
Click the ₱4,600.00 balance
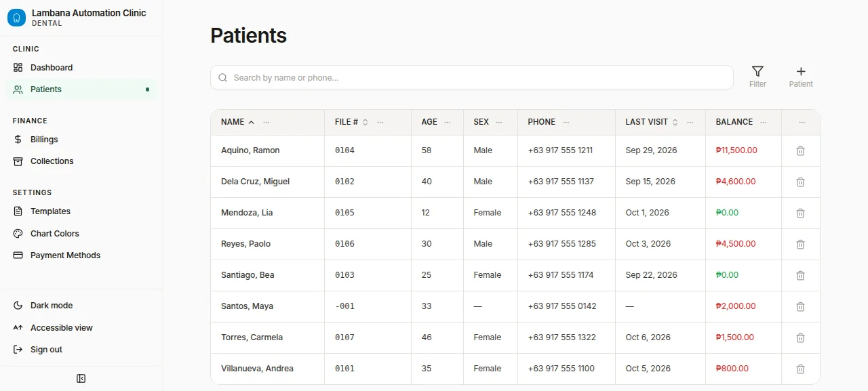click(736, 182)
